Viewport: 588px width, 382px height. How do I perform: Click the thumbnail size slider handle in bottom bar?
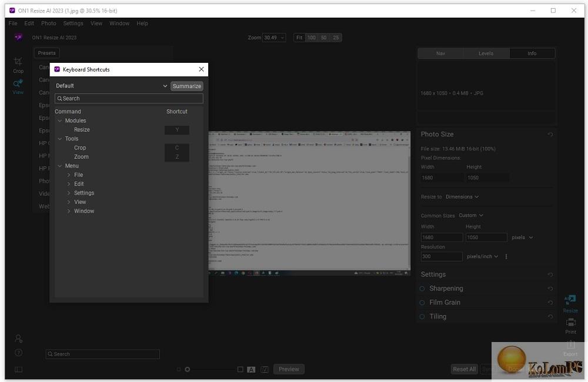pyautogui.click(x=188, y=369)
